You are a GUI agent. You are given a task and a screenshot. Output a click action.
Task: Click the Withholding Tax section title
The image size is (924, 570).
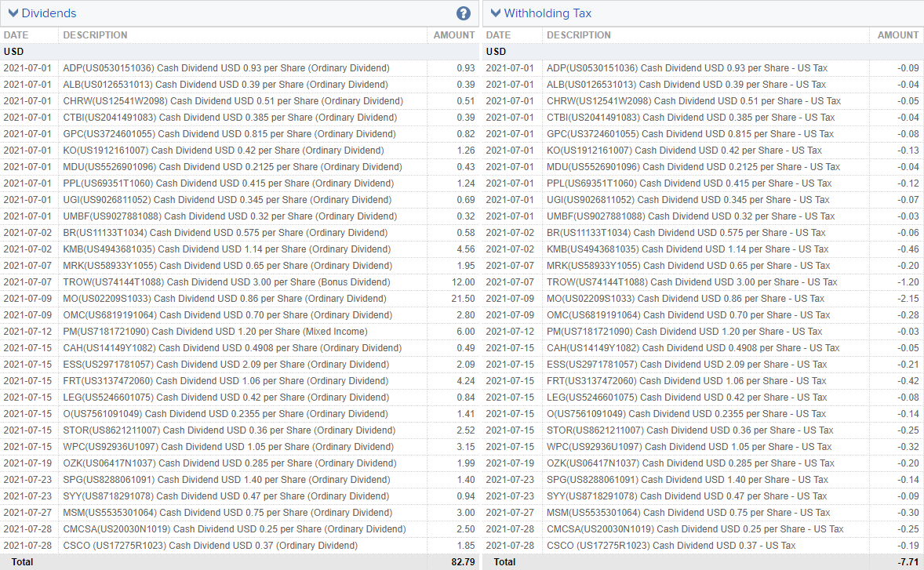pyautogui.click(x=547, y=13)
